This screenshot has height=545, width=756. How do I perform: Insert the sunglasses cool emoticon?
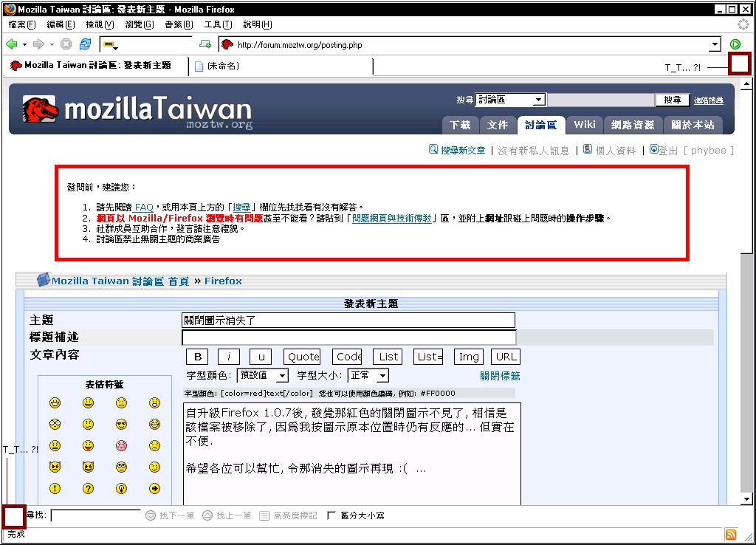tap(122, 425)
